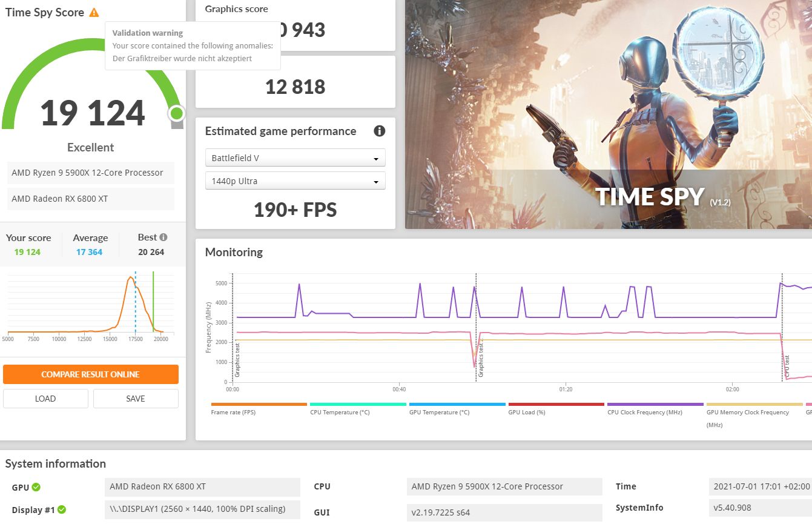Click the Average score value 17 364
Viewport: 812px width, 527px height.
click(x=89, y=252)
